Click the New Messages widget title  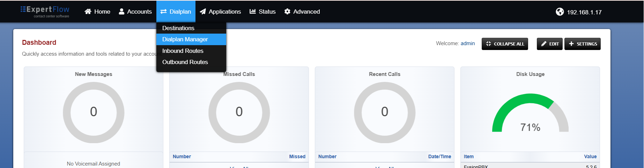(94, 74)
